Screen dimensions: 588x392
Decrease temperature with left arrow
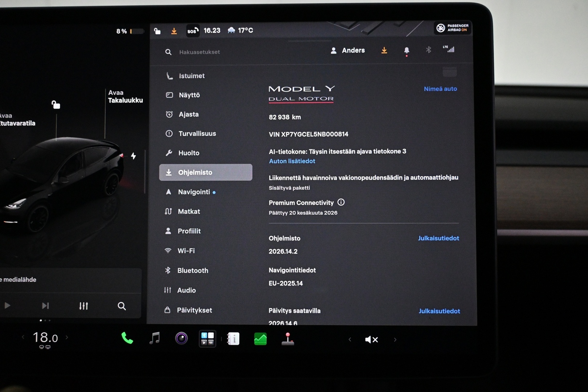[x=23, y=337]
